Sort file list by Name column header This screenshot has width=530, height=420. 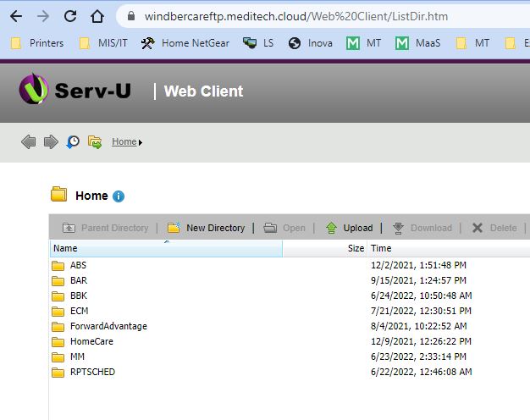pyautogui.click(x=65, y=249)
